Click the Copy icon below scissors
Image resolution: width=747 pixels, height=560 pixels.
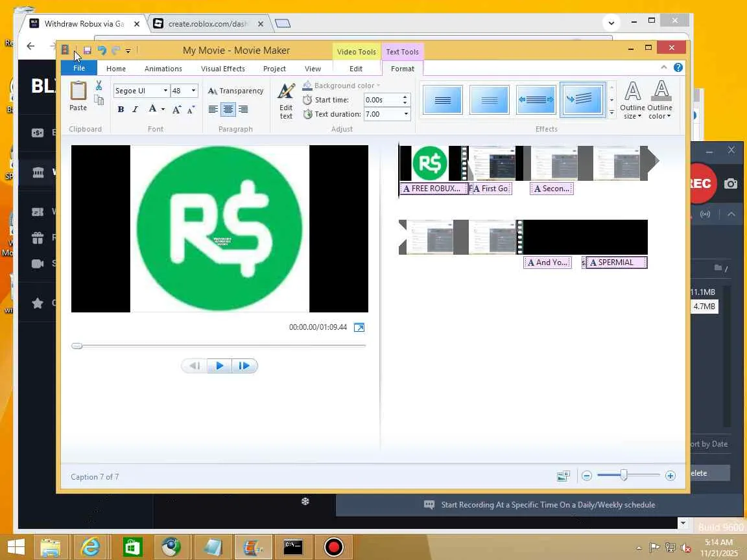99,100
